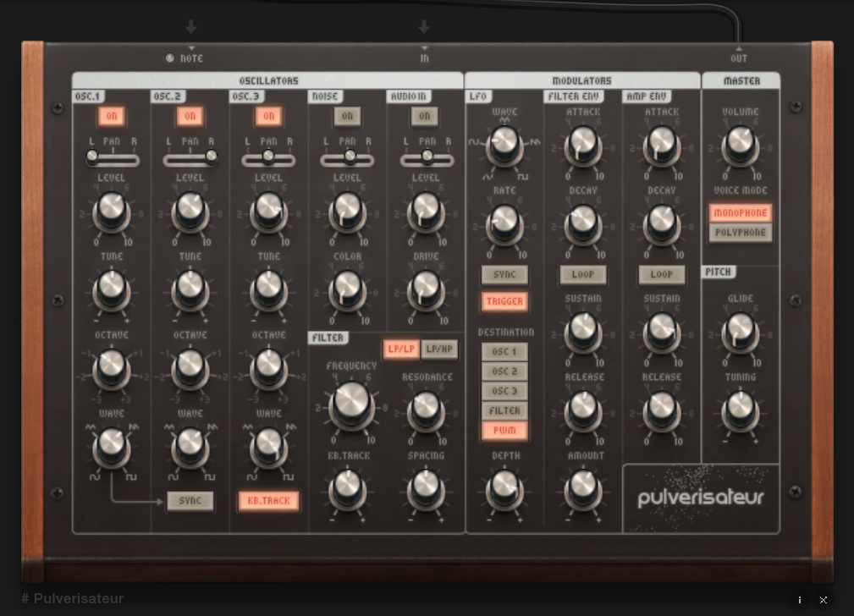Click Noise pan slider
854x616 pixels.
pos(348,160)
